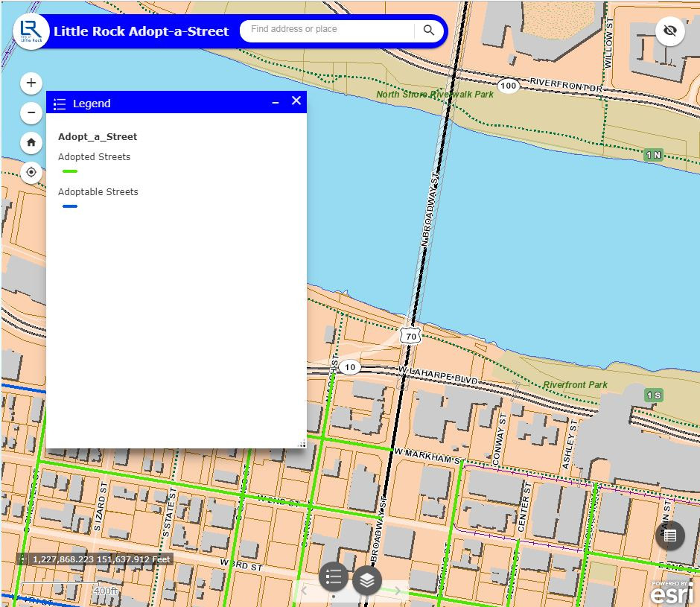Click the search magnifier icon
The width and height of the screenshot is (700, 607).
click(x=428, y=31)
